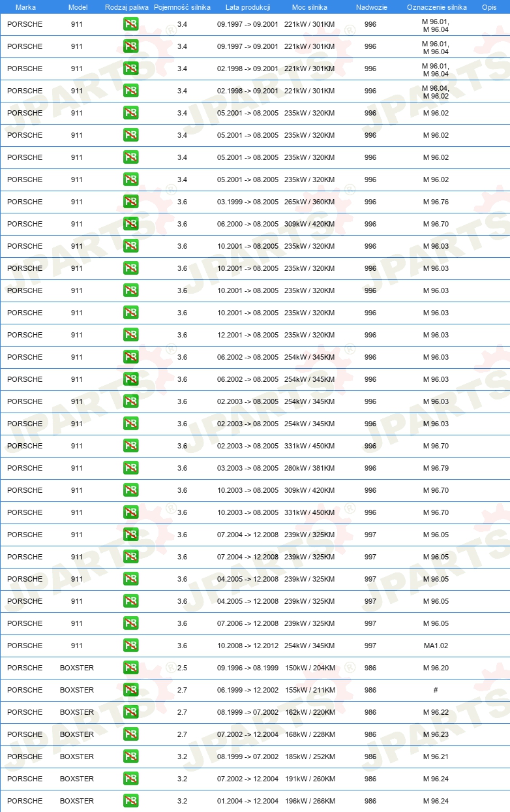The height and width of the screenshot is (812, 510).
Task: Click the Oznaczenie silnika column header
Action: point(436,7)
